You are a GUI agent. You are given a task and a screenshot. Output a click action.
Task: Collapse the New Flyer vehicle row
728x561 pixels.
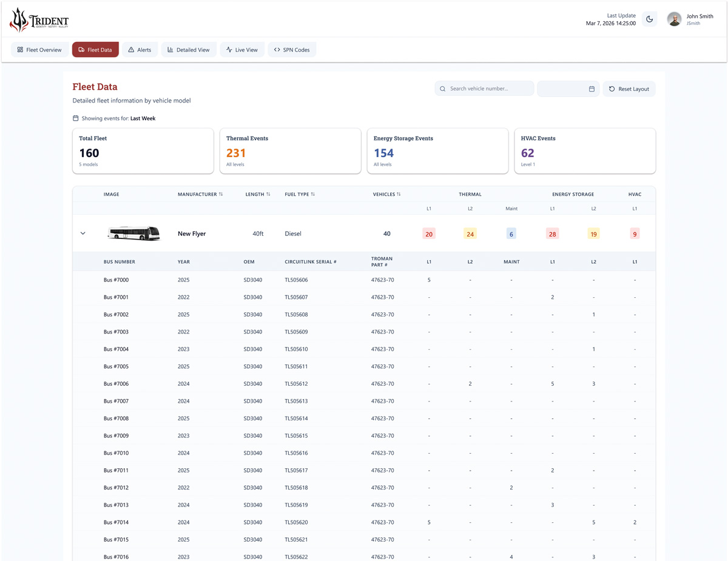[83, 233]
